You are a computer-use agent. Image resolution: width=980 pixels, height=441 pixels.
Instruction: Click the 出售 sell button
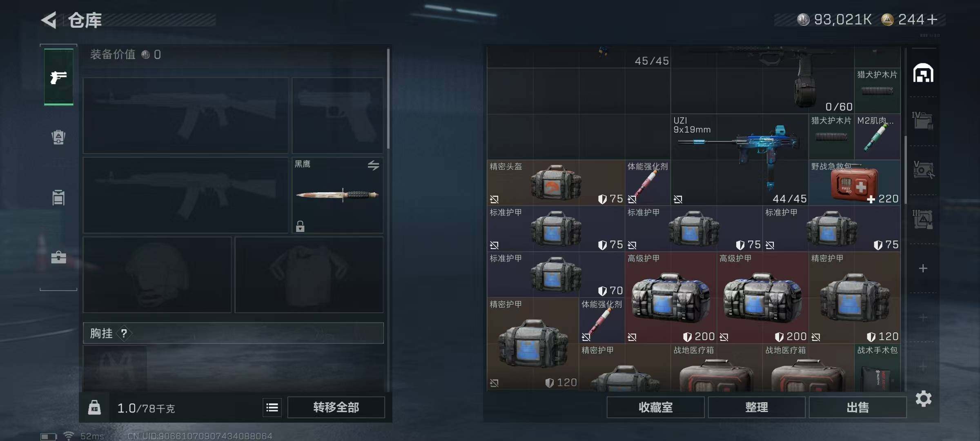click(x=857, y=407)
